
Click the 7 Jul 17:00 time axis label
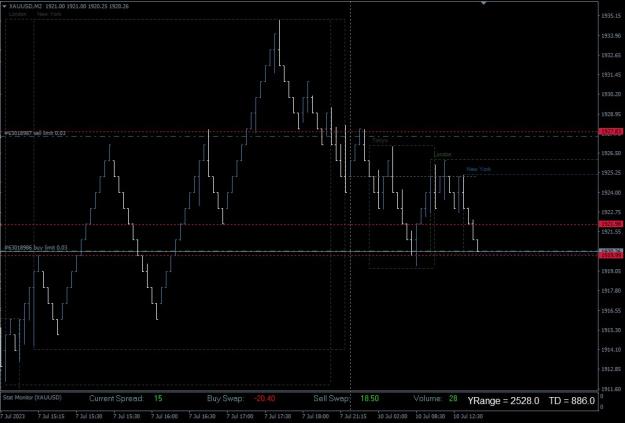click(240, 416)
